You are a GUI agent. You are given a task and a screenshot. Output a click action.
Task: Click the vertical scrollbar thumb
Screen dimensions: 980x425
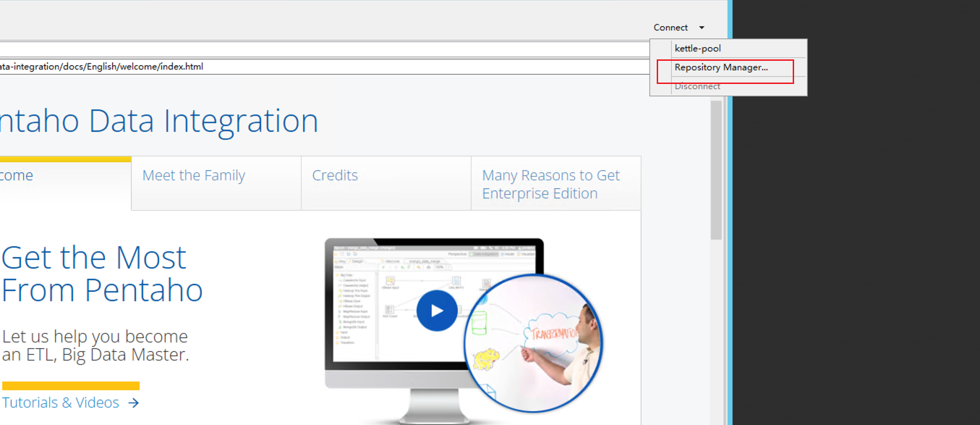[x=716, y=170]
